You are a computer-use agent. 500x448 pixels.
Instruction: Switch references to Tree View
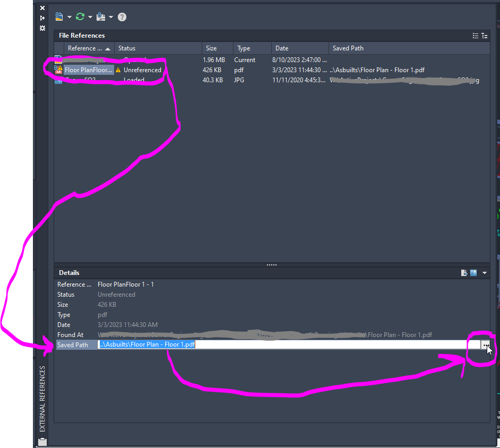(x=485, y=35)
